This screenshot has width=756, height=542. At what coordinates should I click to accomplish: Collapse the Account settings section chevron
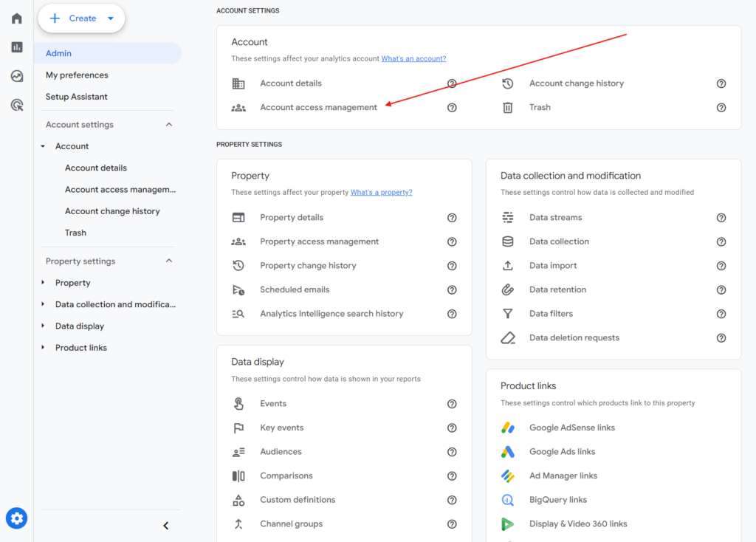(169, 125)
